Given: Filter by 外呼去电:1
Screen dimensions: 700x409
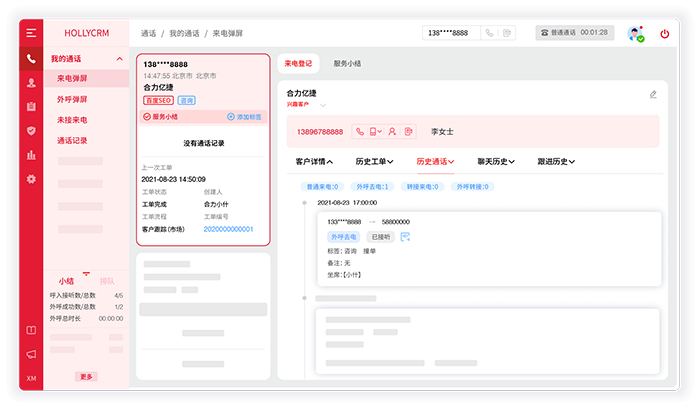Looking at the screenshot, I should tap(372, 187).
